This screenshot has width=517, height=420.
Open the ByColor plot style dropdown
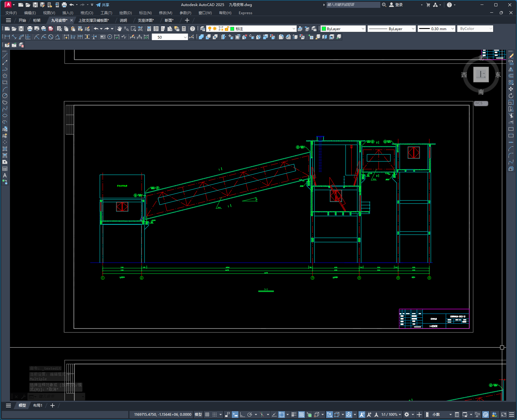[x=475, y=29]
